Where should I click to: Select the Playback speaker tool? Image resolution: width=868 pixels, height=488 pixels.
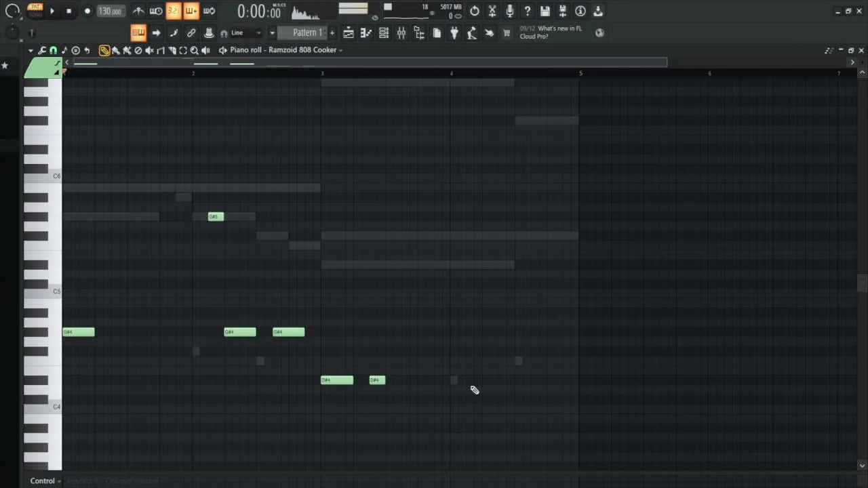[x=205, y=50]
